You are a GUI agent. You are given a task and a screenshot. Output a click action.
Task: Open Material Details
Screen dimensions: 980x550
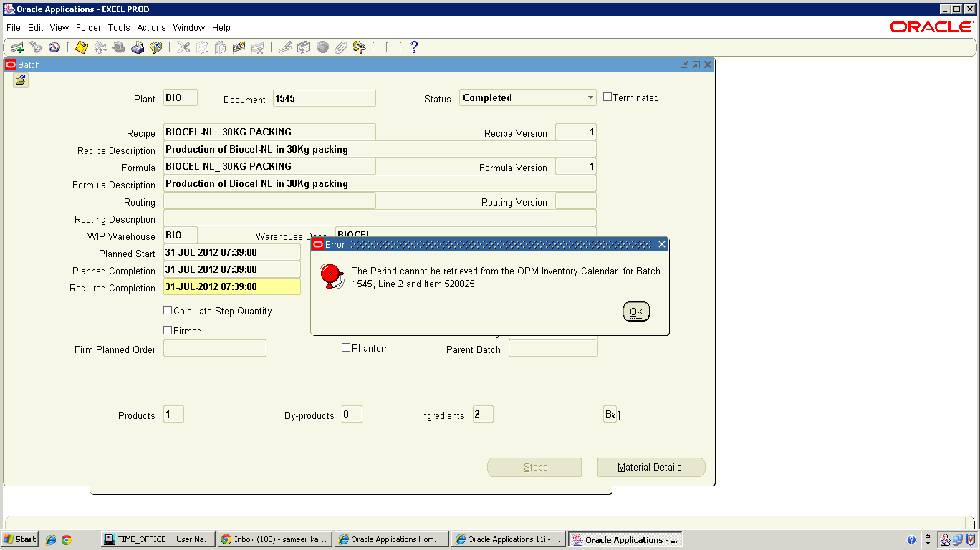click(x=651, y=468)
